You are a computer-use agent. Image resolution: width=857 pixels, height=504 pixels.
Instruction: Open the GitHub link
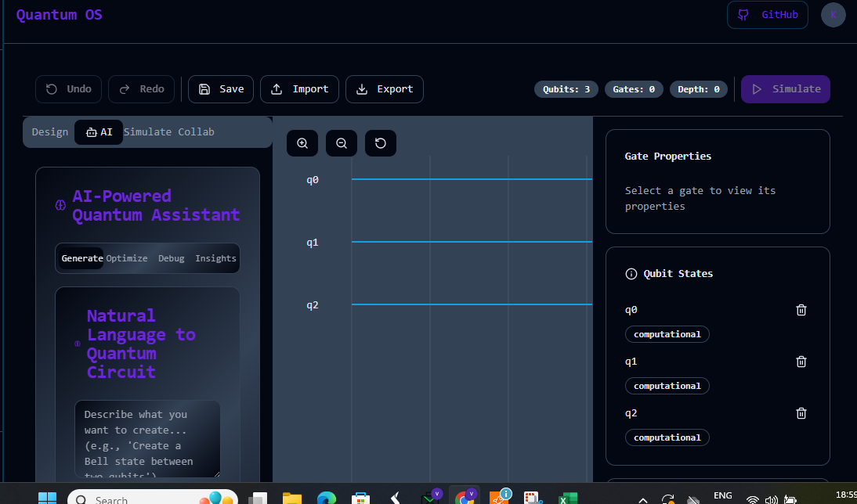click(x=768, y=15)
